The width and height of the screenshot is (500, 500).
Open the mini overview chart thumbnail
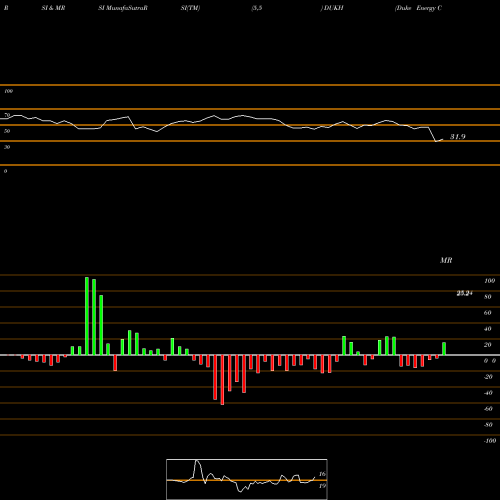(x=247, y=479)
